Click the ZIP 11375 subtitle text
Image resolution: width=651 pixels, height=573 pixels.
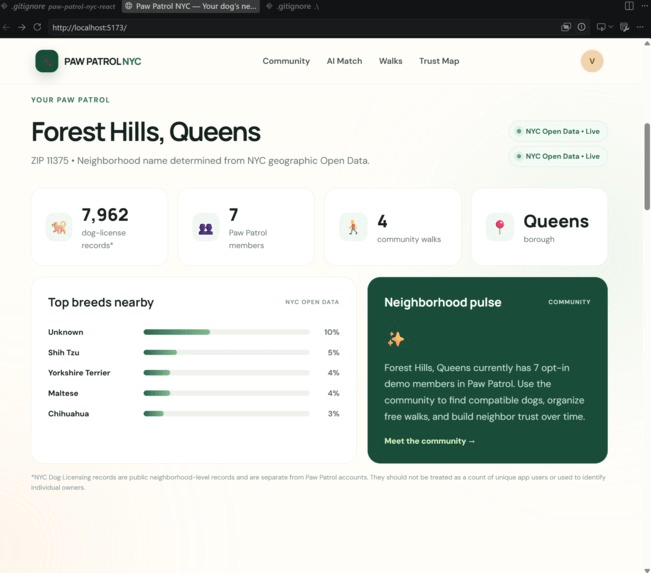tap(200, 161)
